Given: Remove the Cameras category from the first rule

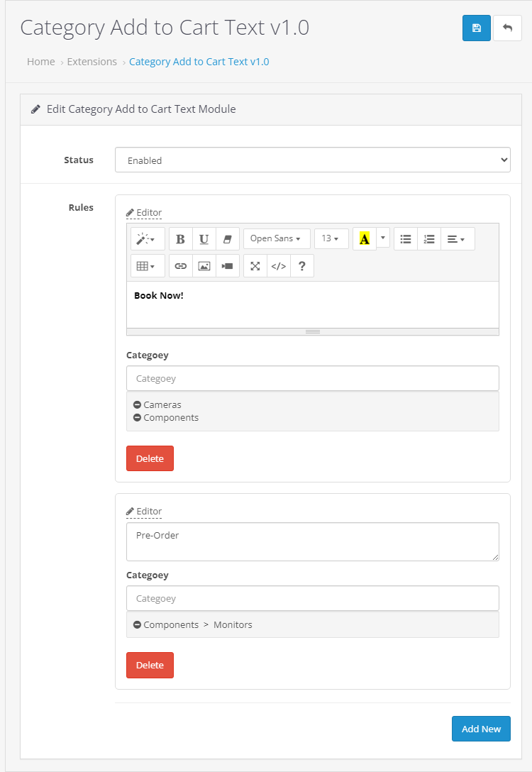Looking at the screenshot, I should [x=138, y=404].
